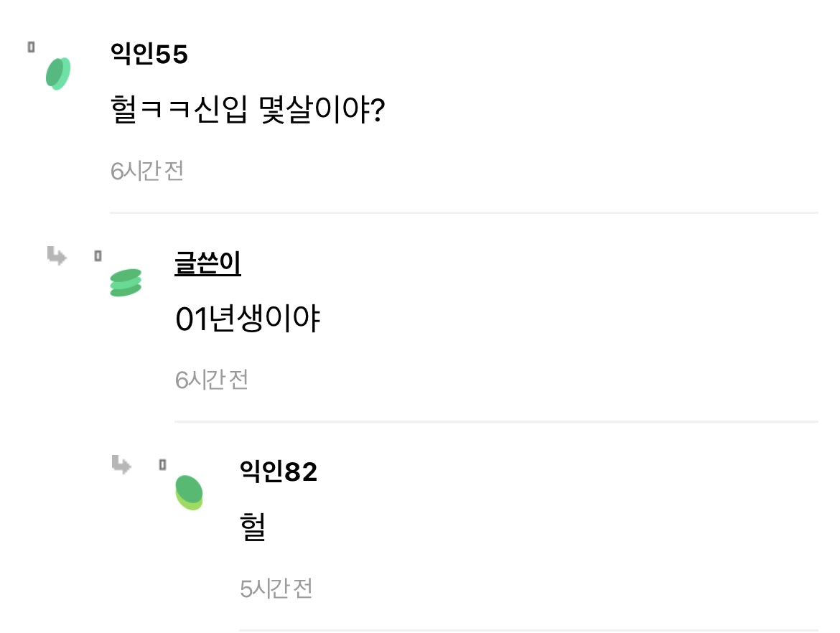The image size is (840, 633).
Task: Click the divider line below 익인82's reply
Action: pyautogui.click(x=528, y=629)
